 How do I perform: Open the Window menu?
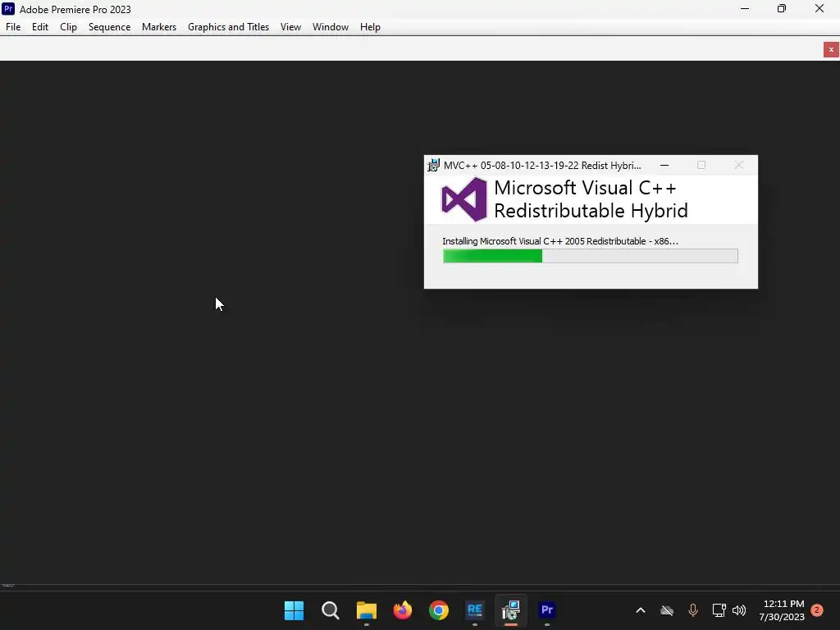pyautogui.click(x=330, y=27)
